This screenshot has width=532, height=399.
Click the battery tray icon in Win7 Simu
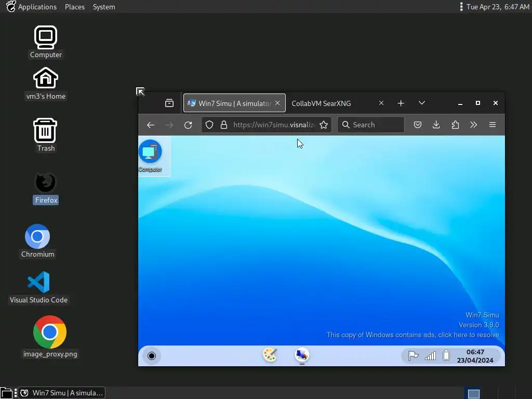coord(446,355)
